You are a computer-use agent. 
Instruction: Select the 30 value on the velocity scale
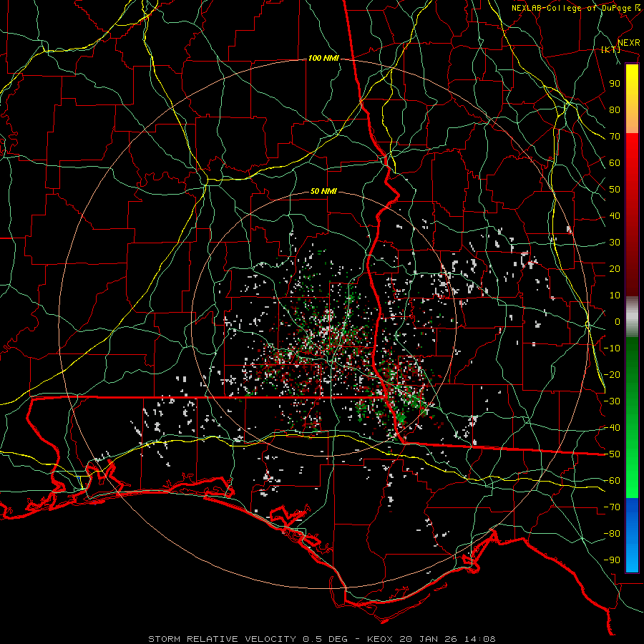615,243
